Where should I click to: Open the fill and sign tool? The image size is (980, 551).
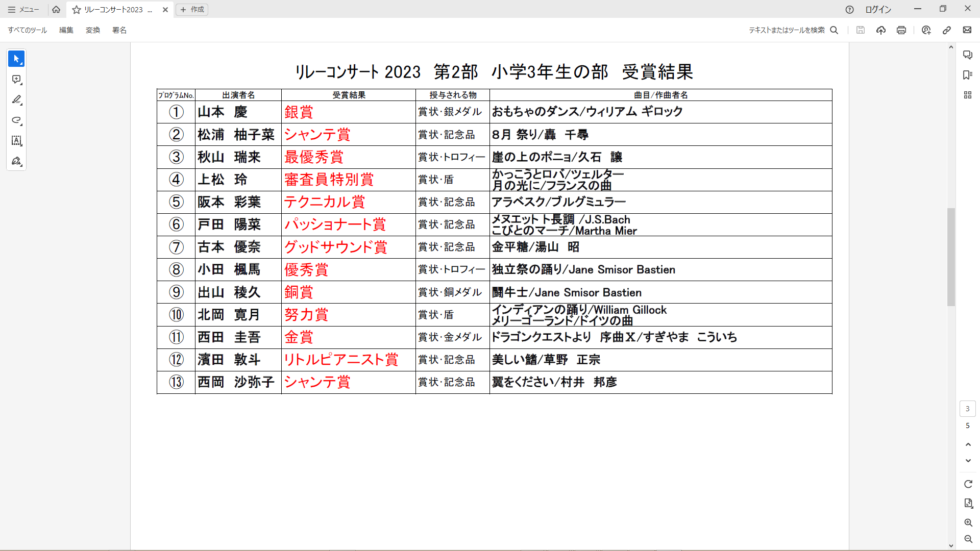coord(16,161)
